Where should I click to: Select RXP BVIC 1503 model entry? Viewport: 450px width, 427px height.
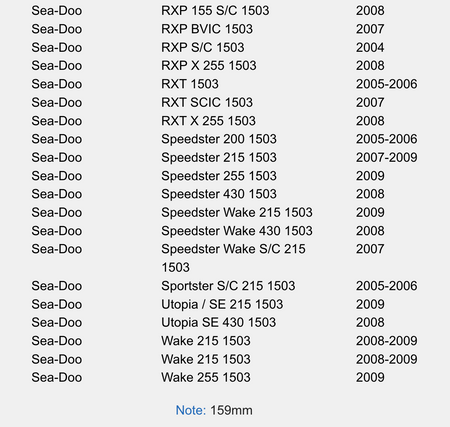[207, 29]
